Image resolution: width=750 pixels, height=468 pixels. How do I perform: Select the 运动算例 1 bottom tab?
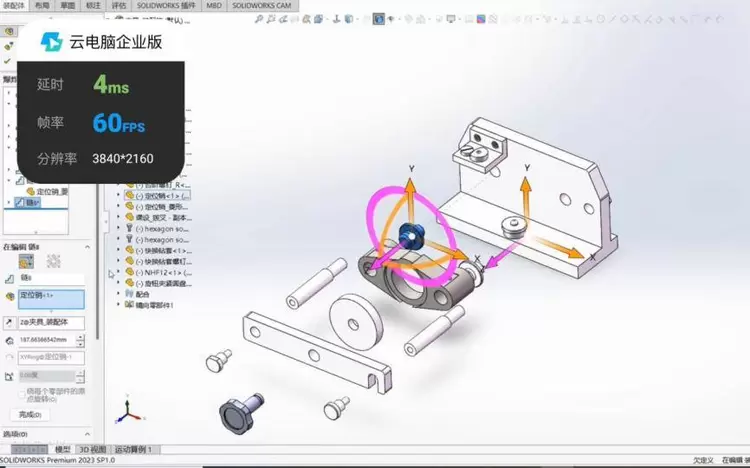[133, 450]
